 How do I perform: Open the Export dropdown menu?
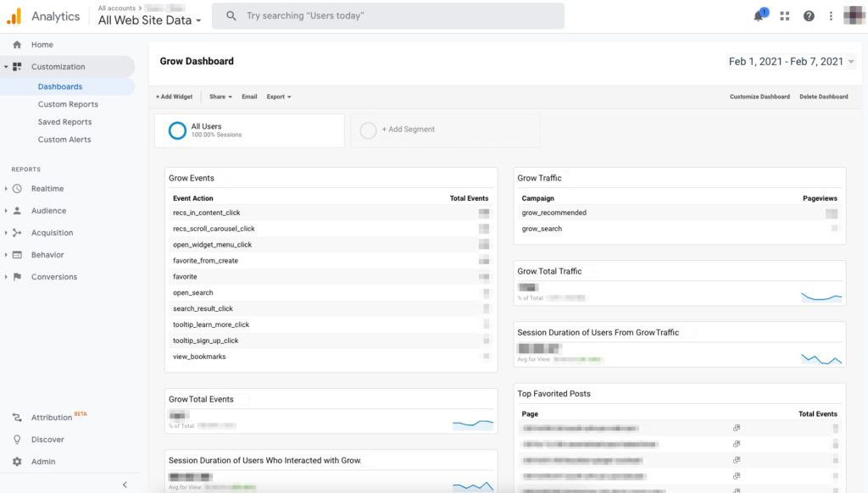coord(280,96)
